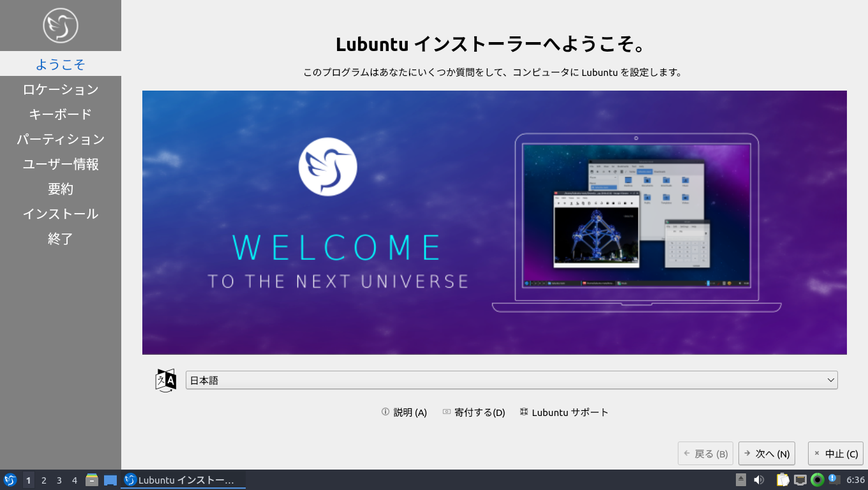Click the wired network connection icon
The width and height of the screenshot is (868, 490).
coord(800,480)
